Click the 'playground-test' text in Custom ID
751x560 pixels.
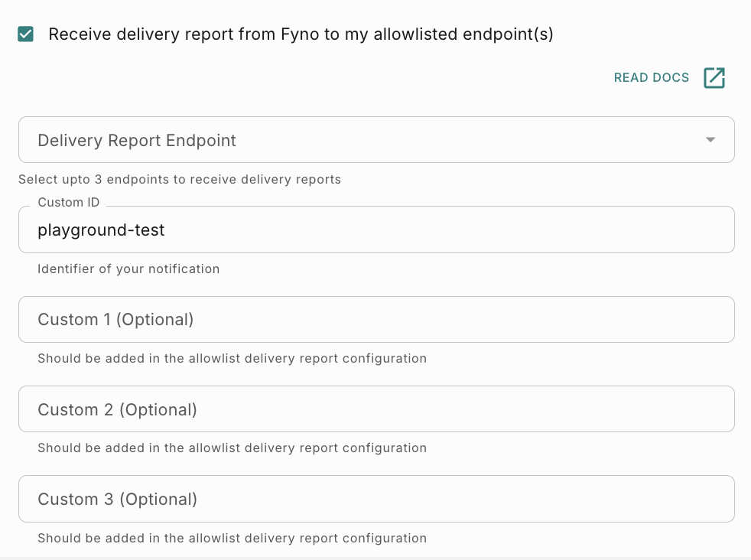101,230
